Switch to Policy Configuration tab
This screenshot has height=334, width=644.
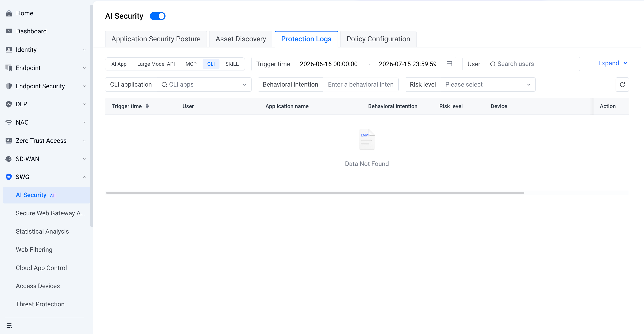(378, 39)
